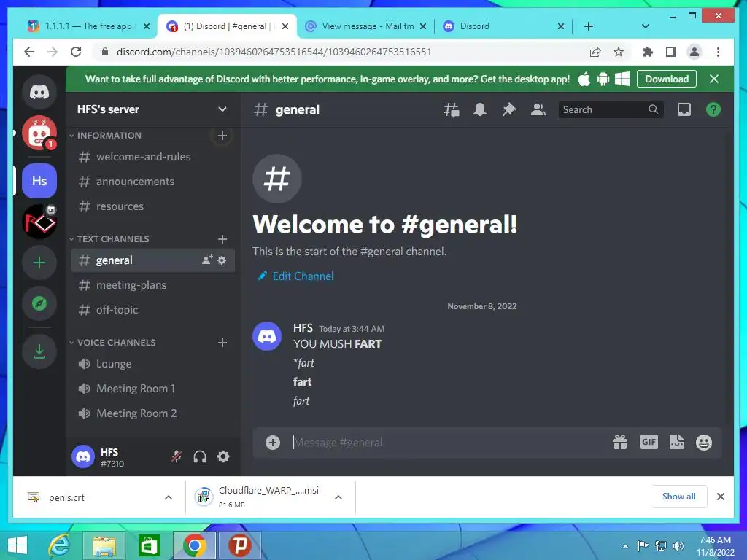Click Add a Server plus icon

click(39, 262)
